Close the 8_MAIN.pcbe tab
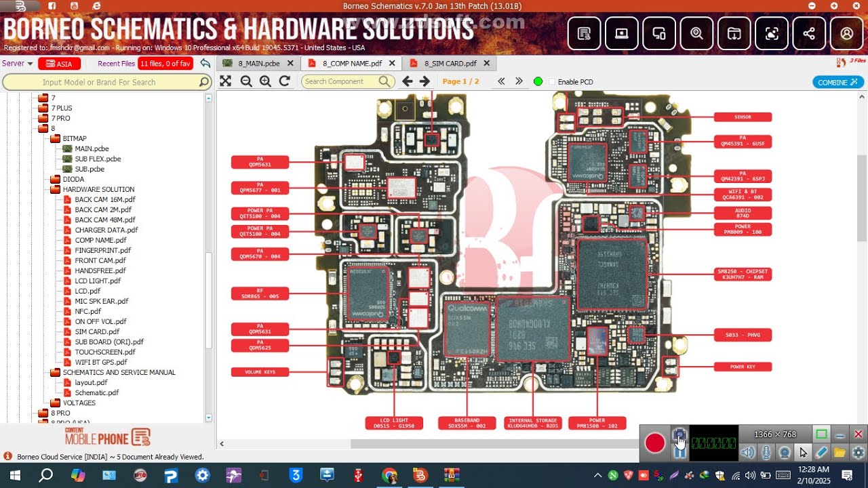868x488 pixels. pos(290,64)
